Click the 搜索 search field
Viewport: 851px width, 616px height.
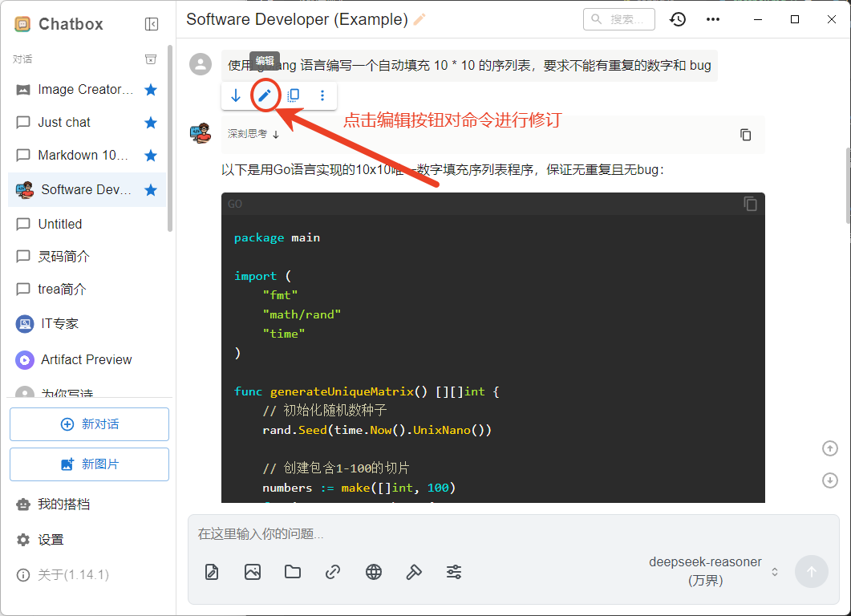618,19
